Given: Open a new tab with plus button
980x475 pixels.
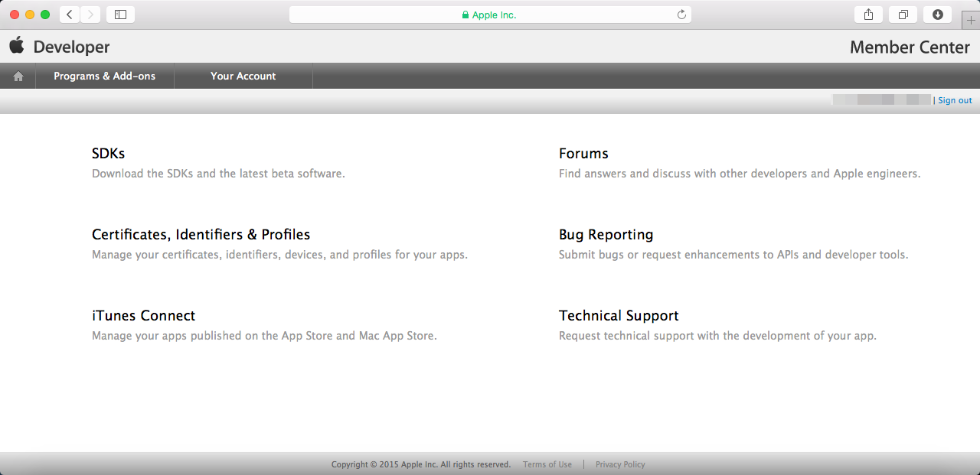Looking at the screenshot, I should 971,21.
